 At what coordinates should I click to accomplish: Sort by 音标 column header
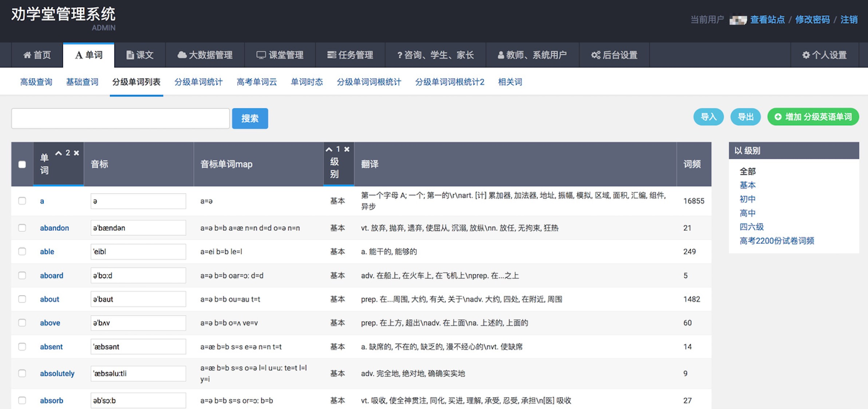99,164
